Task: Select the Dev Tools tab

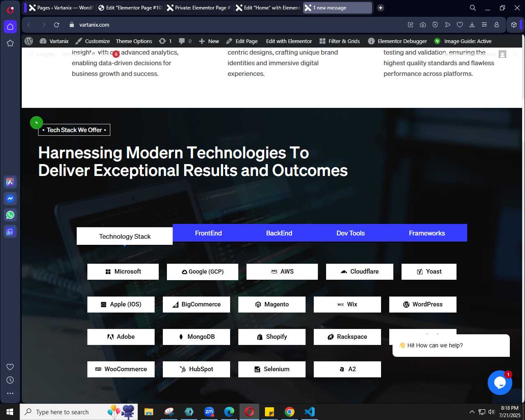Action: coord(351,233)
